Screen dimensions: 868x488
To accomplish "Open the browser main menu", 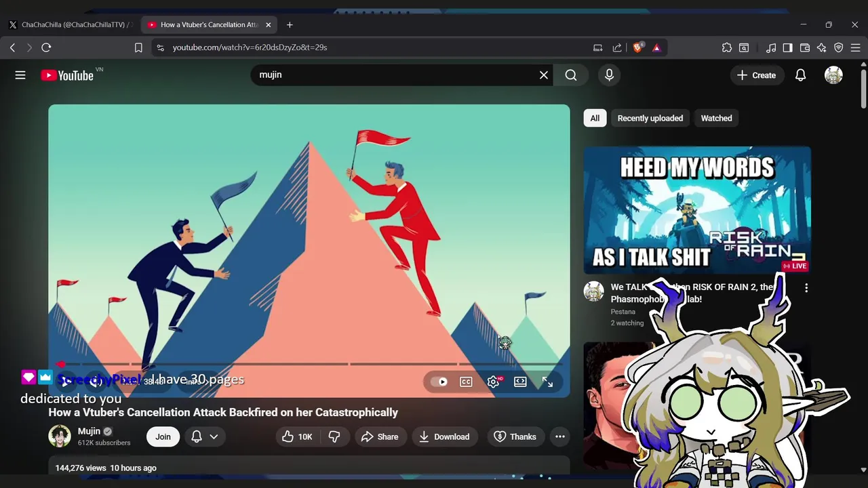I will (x=856, y=47).
